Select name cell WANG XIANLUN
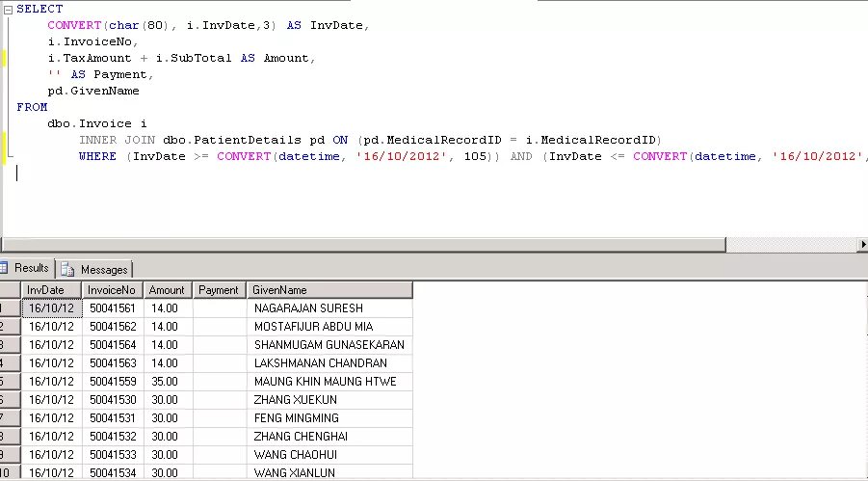868x481 pixels. click(x=329, y=472)
